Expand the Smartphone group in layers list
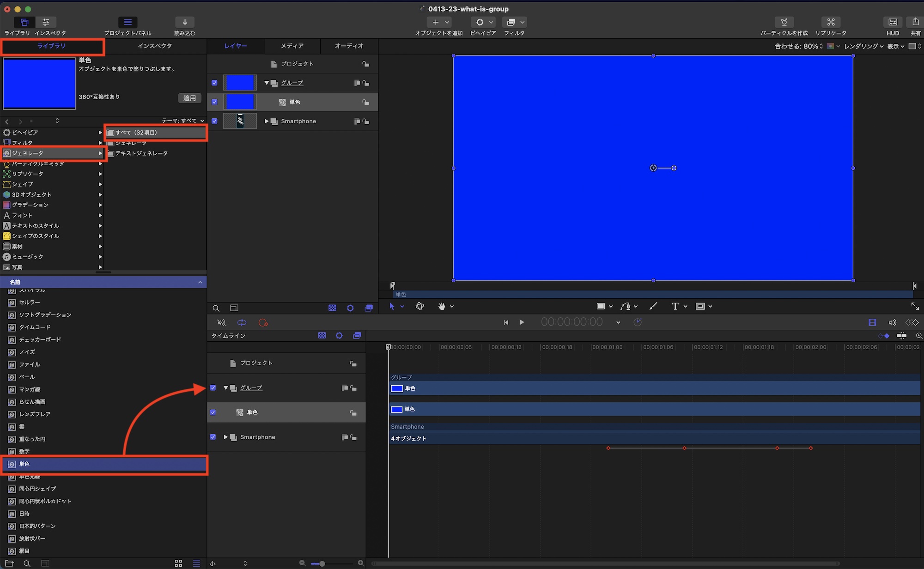Viewport: 924px width, 569px height. pos(267,121)
